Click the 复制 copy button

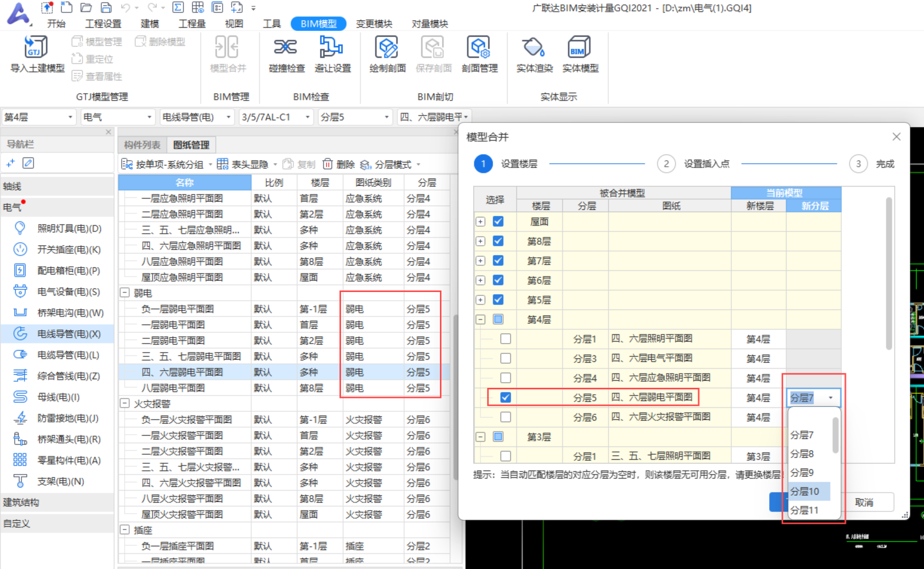pyautogui.click(x=299, y=165)
